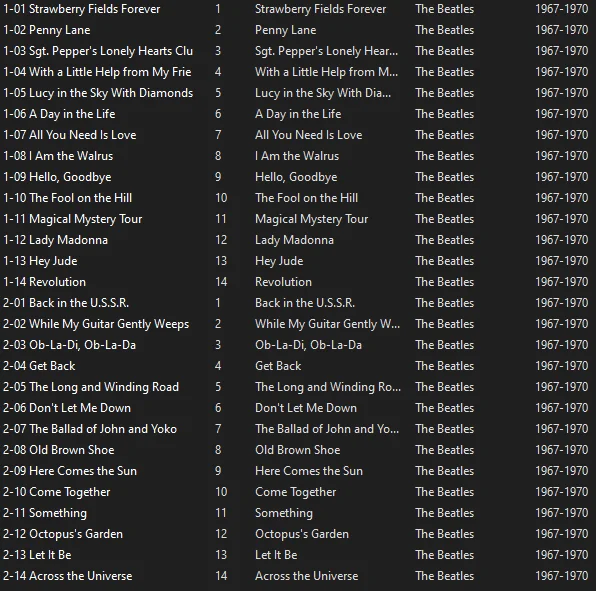This screenshot has width=596, height=591.
Task: Select filename '2-10 Come Together'
Action: click(x=57, y=492)
